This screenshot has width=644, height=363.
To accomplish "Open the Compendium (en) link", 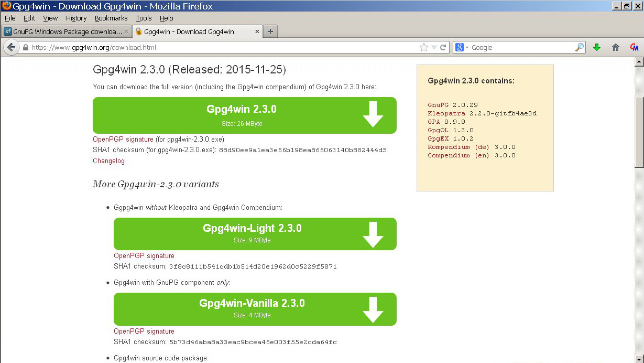I will tap(459, 155).
